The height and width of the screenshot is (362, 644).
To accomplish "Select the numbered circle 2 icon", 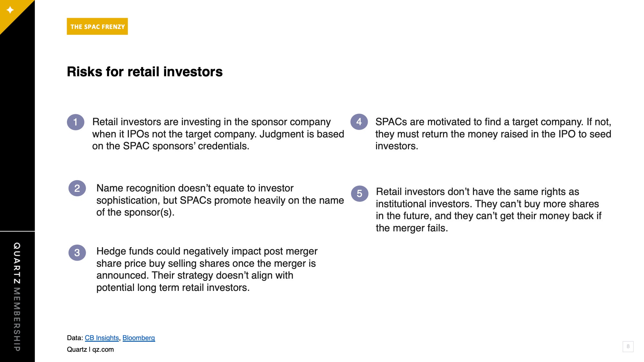I will tap(77, 188).
